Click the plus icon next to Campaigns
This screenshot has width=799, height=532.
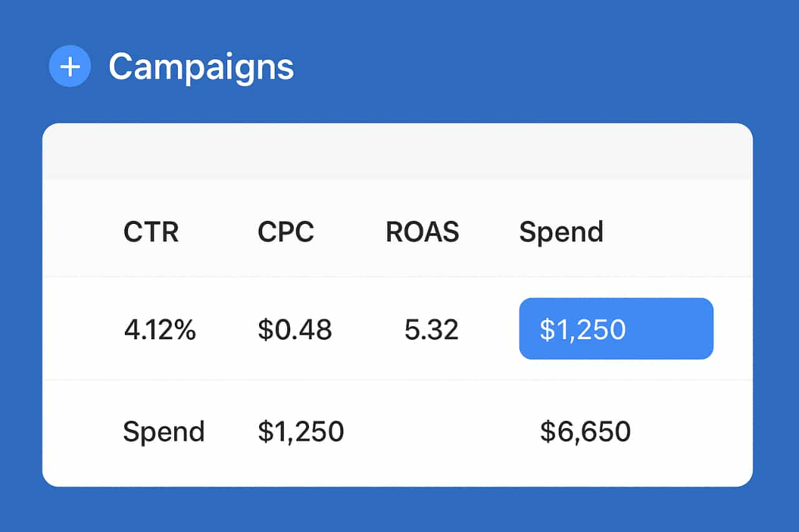(x=69, y=65)
